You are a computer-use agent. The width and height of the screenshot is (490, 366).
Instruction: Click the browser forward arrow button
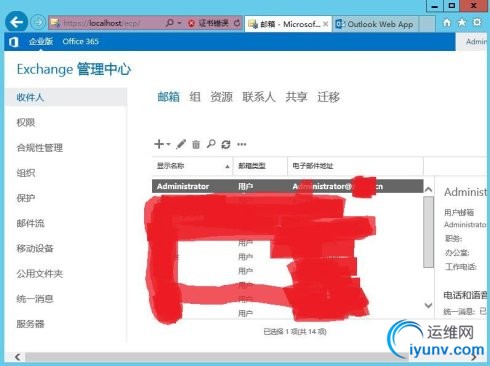38,23
